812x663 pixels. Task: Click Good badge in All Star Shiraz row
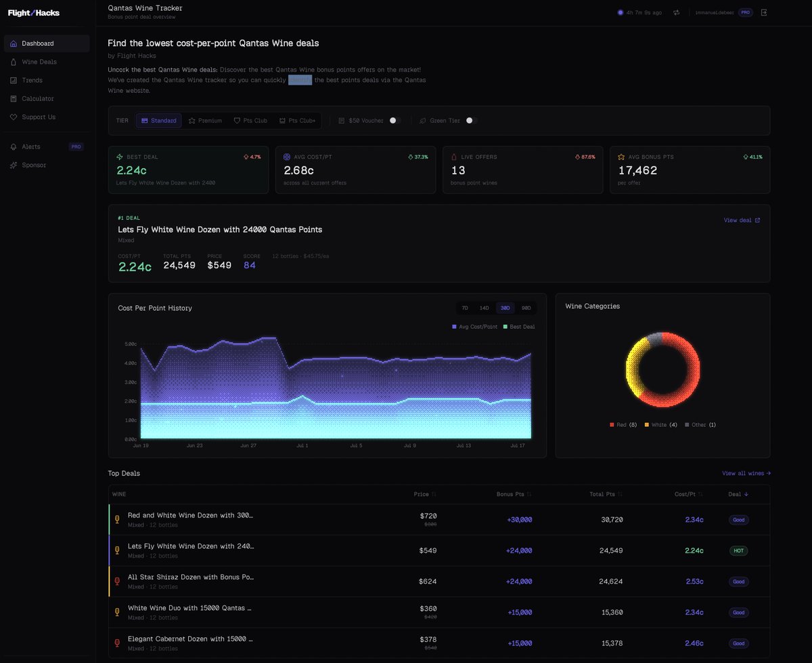pos(738,581)
